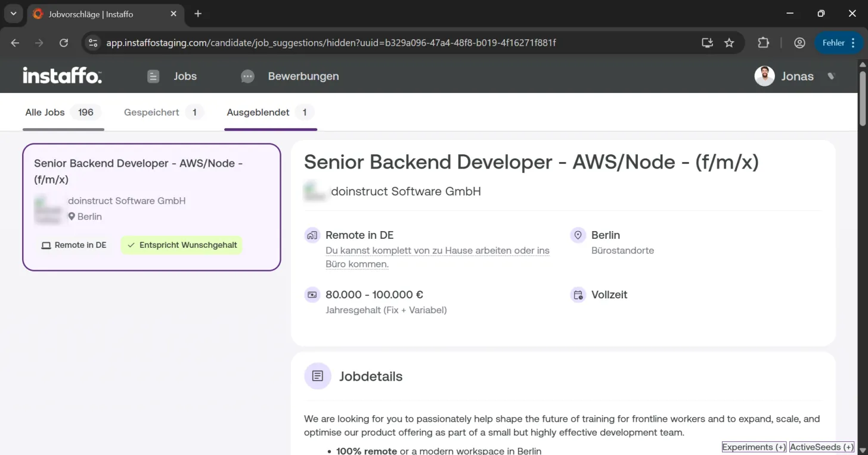Click the Entspricht Wunschgehalt badge

coord(182,245)
